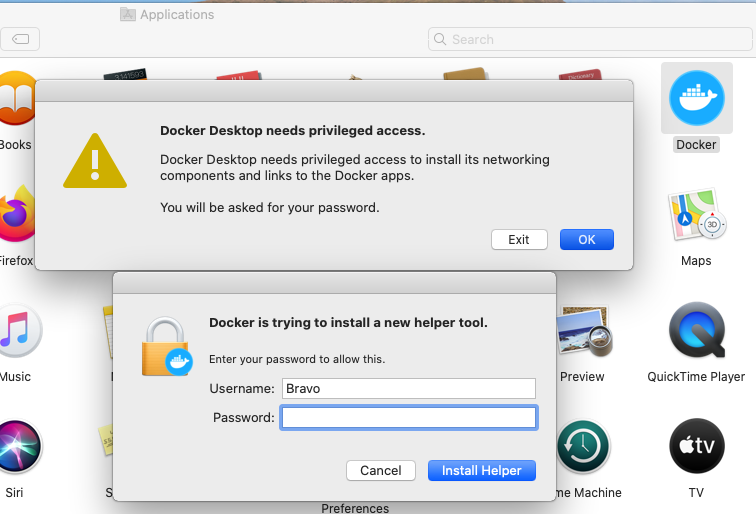The image size is (756, 514).
Task: Click the QuickTime Player label text
Action: pyautogui.click(x=696, y=377)
